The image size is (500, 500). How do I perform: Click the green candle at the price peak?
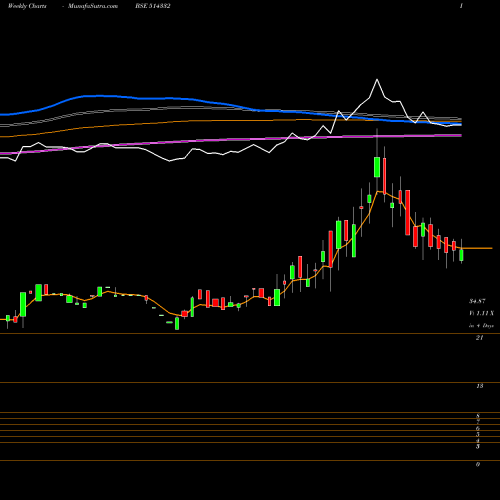click(377, 167)
